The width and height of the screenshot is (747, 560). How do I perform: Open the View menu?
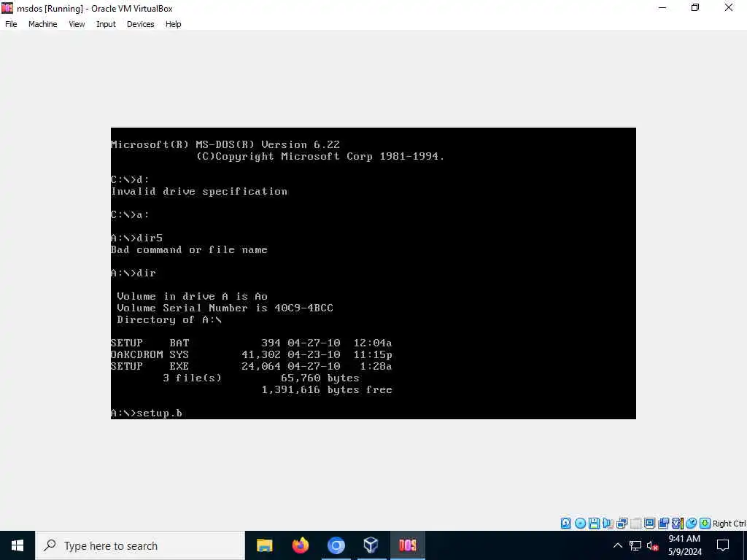77,24
